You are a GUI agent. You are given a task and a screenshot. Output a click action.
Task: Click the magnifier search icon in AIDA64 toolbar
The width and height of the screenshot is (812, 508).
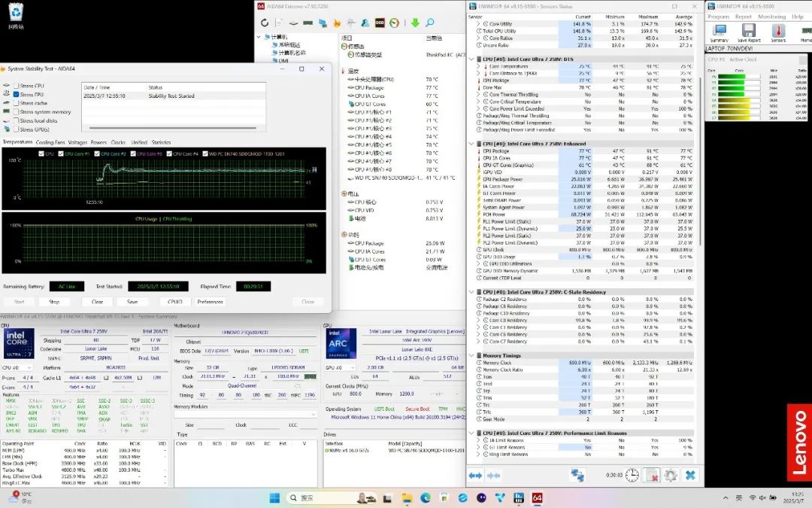point(430,23)
